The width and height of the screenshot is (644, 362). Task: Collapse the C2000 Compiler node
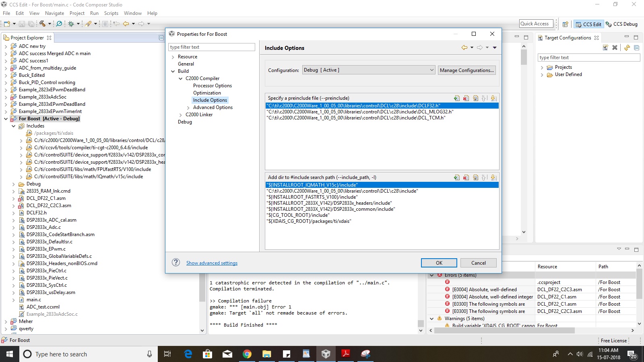(180, 79)
